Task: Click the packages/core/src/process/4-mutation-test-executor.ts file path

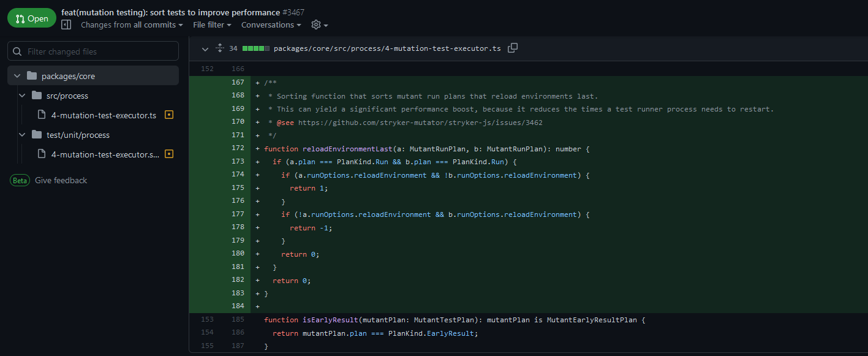Action: click(387, 48)
